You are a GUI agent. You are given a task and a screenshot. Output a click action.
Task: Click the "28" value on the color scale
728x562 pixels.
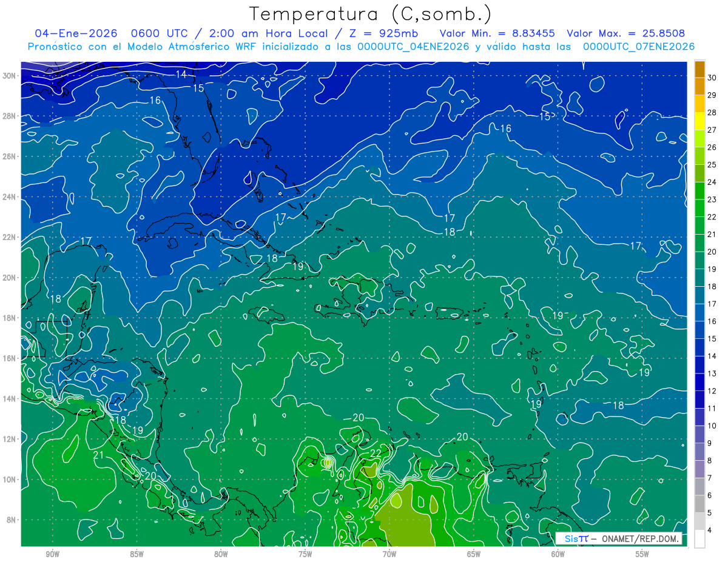[x=712, y=112]
